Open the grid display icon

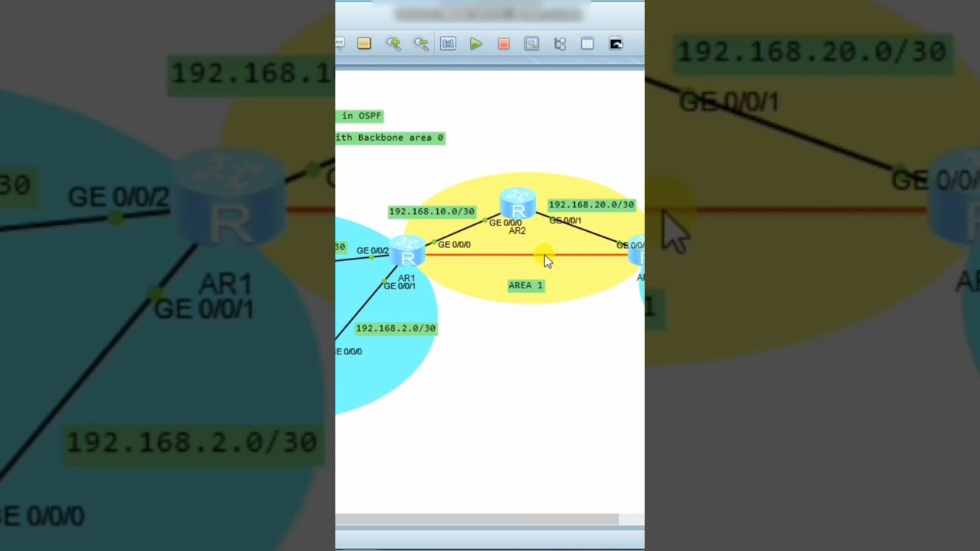587,44
